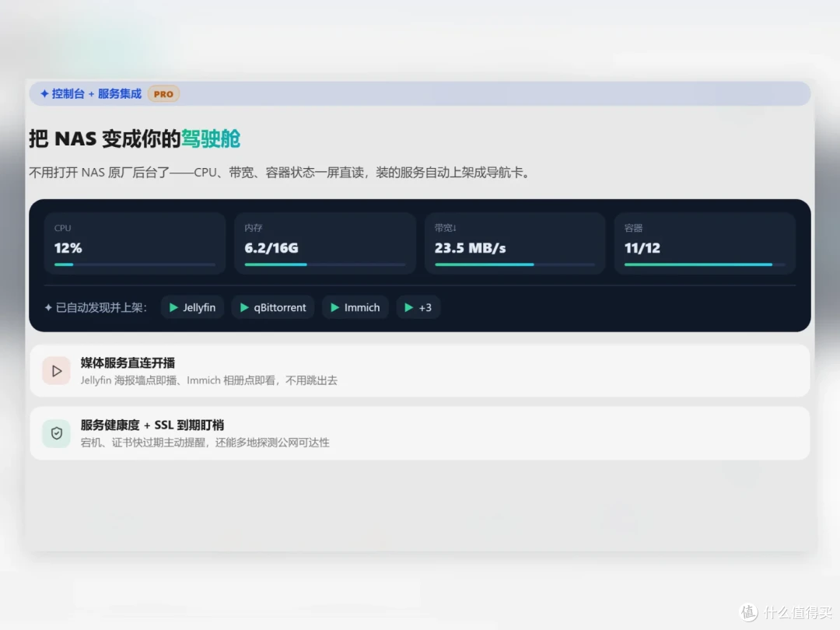The image size is (840, 630).
Task: Select the CPU 12% stat card
Action: point(135,243)
